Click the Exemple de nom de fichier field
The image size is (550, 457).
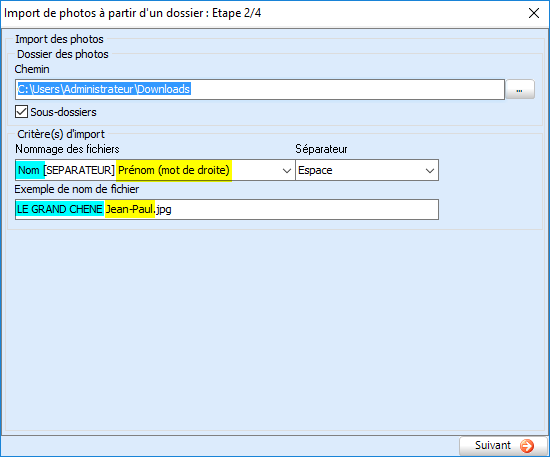coord(227,209)
